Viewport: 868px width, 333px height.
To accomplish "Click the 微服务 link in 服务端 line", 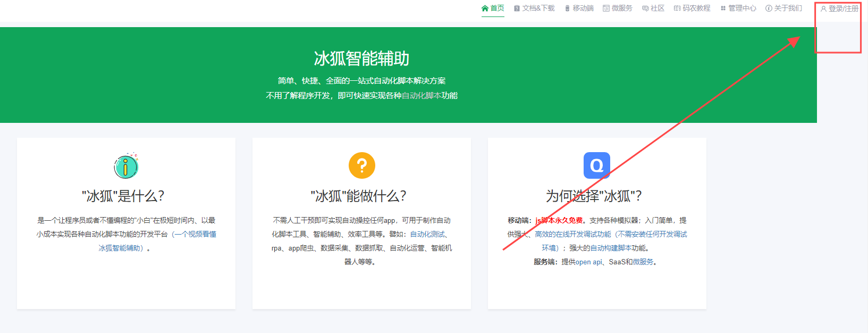I will (x=643, y=262).
